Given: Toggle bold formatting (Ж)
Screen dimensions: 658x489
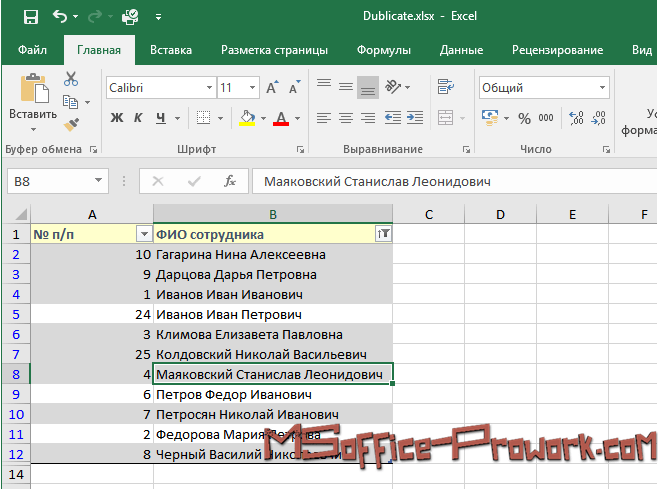Looking at the screenshot, I should (x=116, y=118).
